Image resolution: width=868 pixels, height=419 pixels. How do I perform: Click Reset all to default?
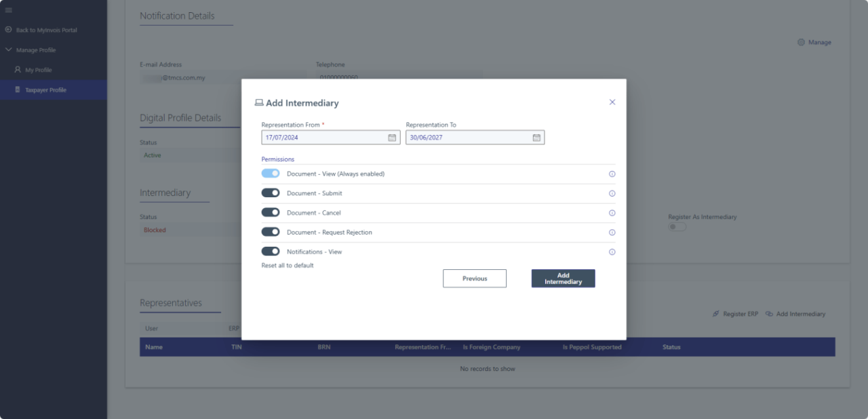pos(287,265)
